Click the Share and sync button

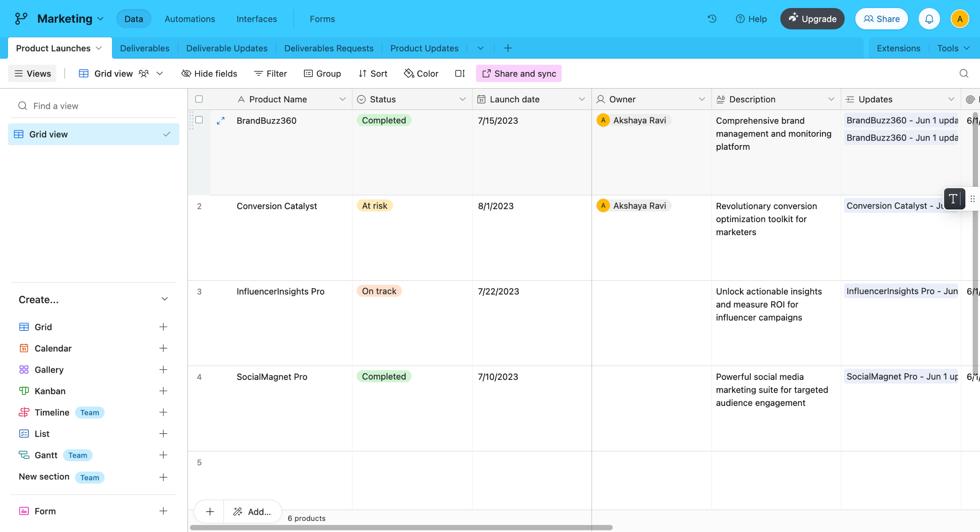point(518,74)
